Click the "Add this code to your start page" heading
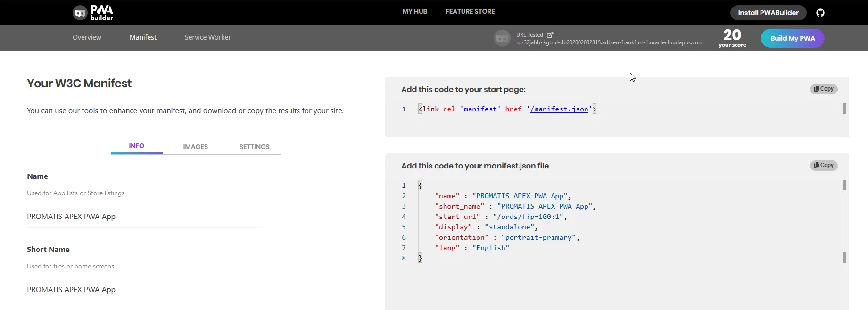This screenshot has width=868, height=310. tap(463, 89)
